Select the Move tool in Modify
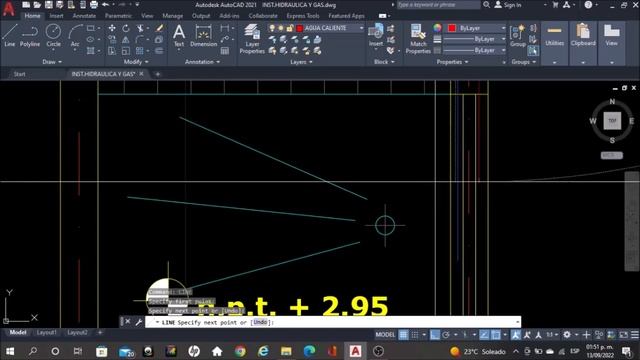This screenshot has height=360, width=640. 112,28
